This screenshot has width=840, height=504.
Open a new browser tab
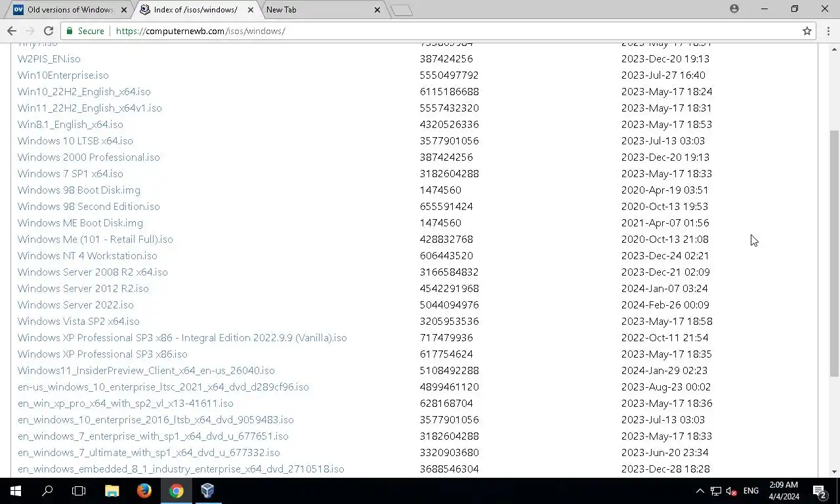point(401,10)
